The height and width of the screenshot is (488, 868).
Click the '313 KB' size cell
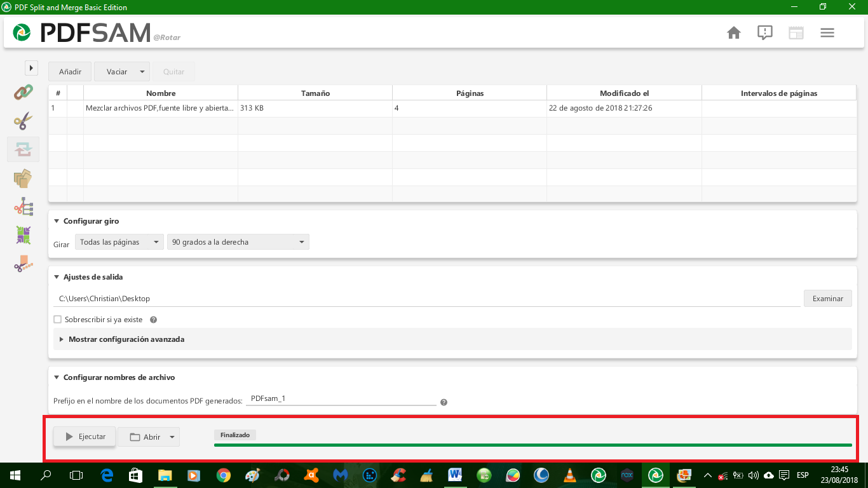(315, 108)
